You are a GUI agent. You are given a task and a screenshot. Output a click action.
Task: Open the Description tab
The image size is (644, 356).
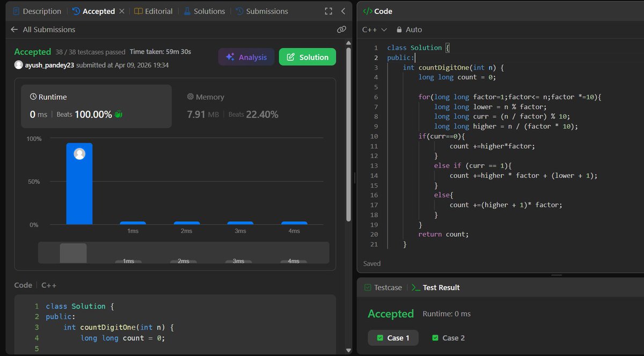coord(37,11)
